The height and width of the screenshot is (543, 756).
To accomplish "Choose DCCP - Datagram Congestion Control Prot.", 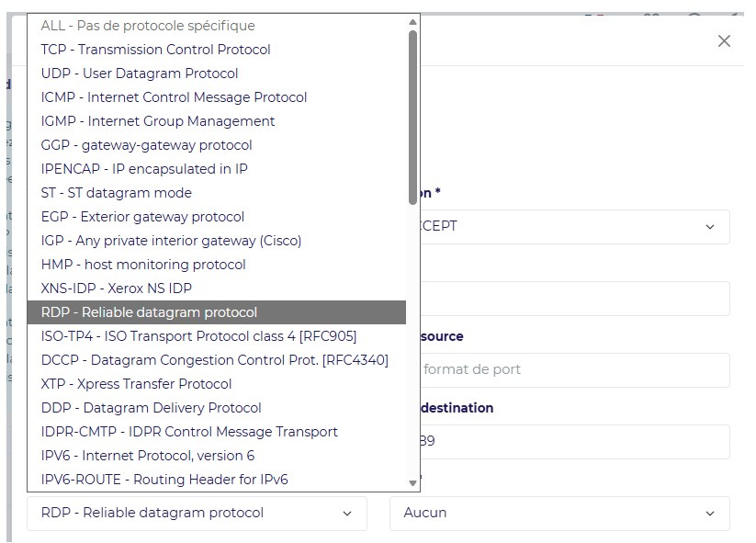I will pyautogui.click(x=217, y=360).
